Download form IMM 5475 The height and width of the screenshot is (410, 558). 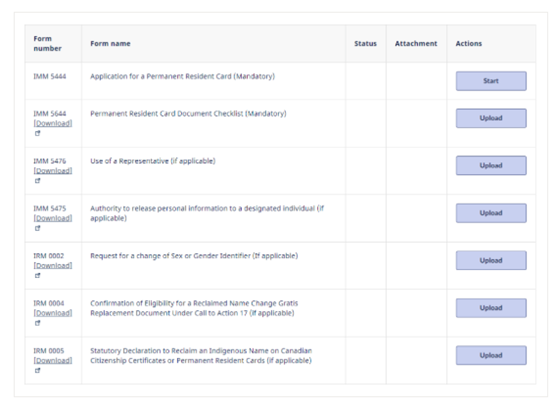(x=53, y=218)
